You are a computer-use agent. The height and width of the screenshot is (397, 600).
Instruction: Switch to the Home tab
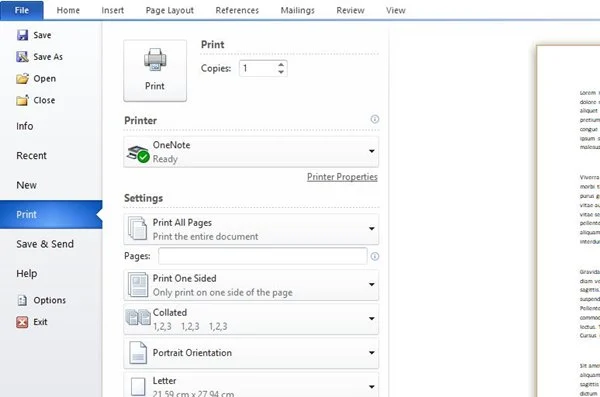68,10
